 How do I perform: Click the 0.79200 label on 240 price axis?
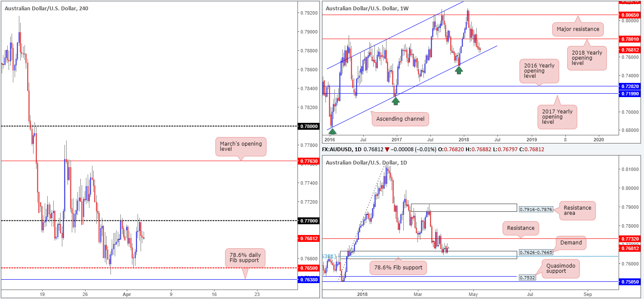point(309,13)
